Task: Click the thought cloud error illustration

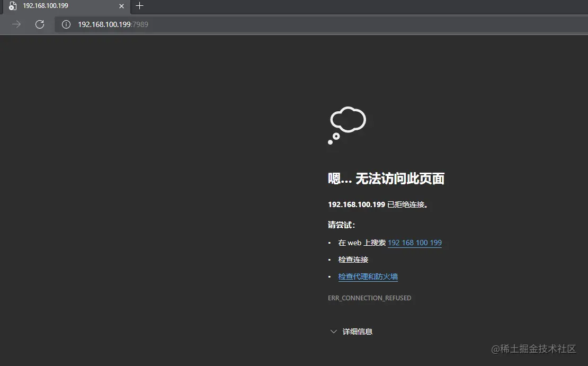Action: [x=347, y=125]
